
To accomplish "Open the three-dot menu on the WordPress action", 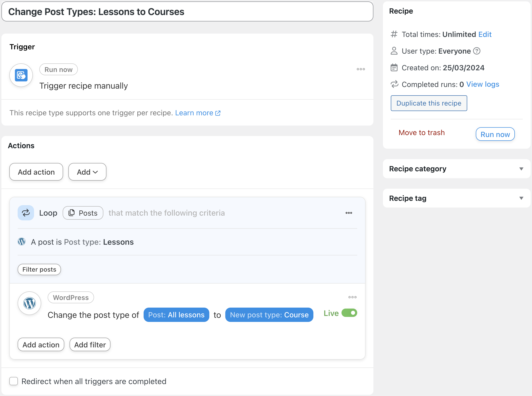I will (352, 297).
